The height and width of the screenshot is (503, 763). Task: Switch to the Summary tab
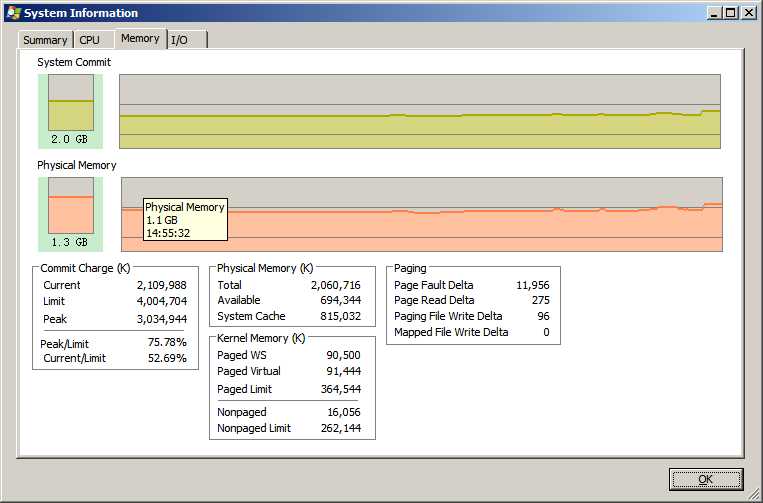(x=45, y=40)
